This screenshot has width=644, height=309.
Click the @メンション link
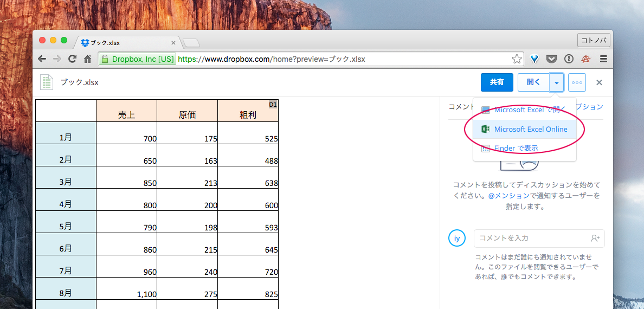[509, 196]
